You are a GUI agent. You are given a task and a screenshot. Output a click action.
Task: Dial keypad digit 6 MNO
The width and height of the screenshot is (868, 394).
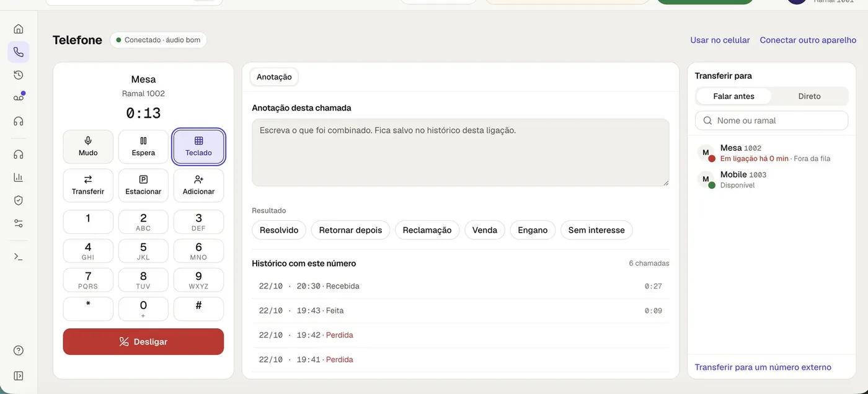[198, 251]
